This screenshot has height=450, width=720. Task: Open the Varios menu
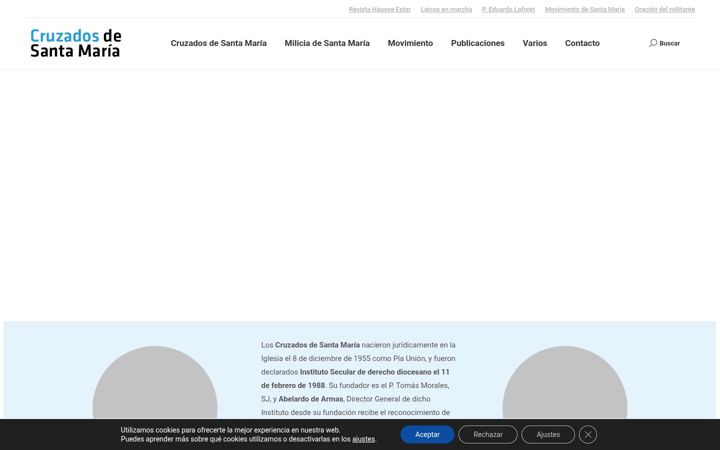[534, 43]
